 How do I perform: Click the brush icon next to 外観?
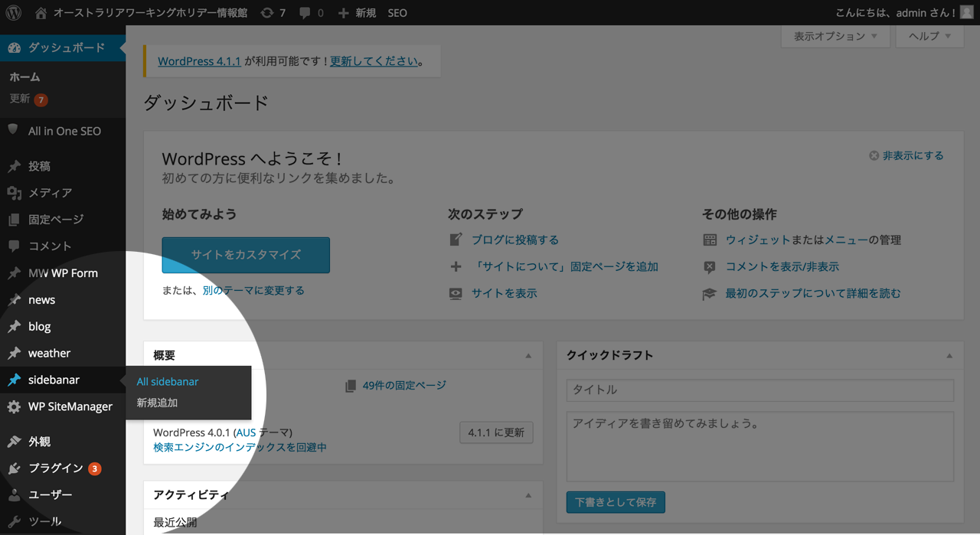point(14,442)
